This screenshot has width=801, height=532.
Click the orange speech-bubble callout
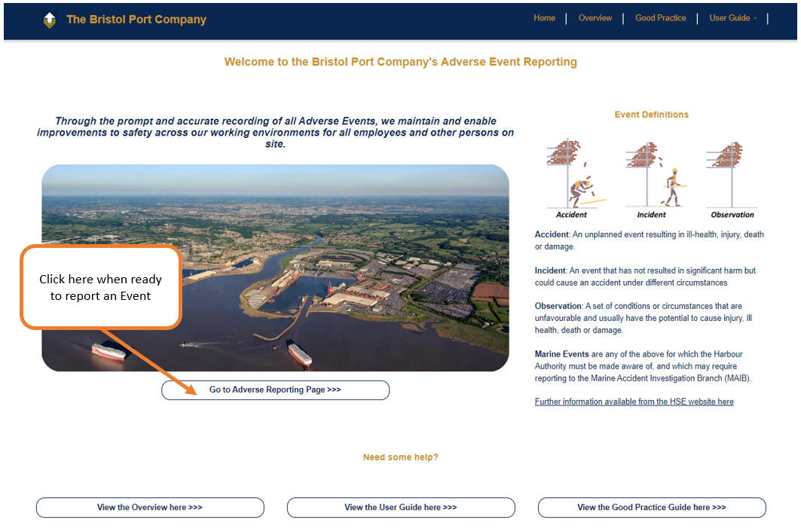[100, 287]
